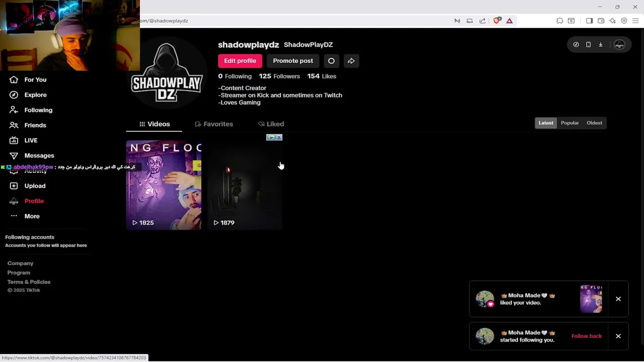Viewport: 644px width, 362px height.
Task: Click Follow back for Moha Made
Action: tap(586, 336)
